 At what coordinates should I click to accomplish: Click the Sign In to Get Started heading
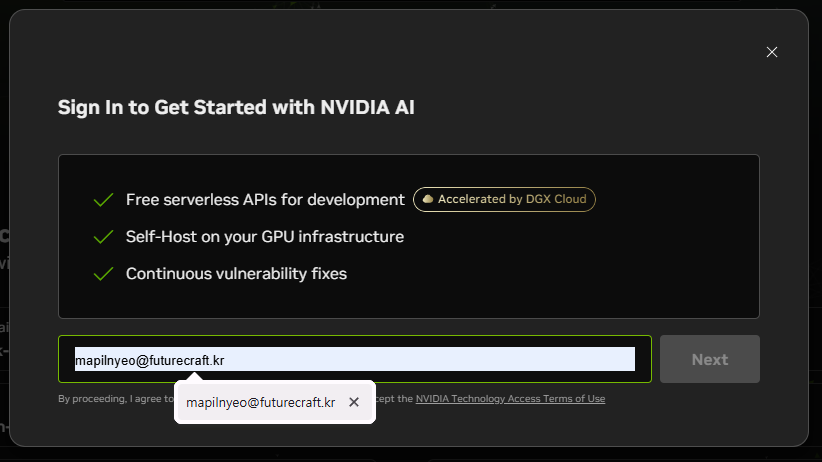click(236, 108)
